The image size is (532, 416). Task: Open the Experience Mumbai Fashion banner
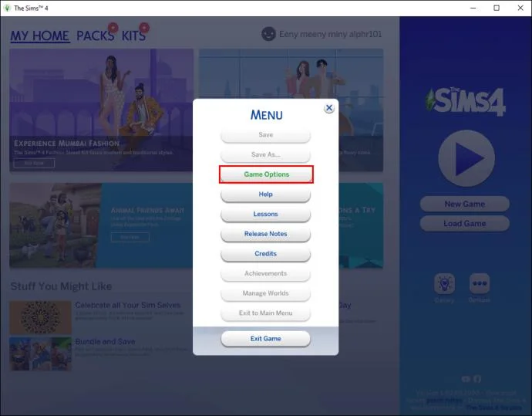point(102,110)
